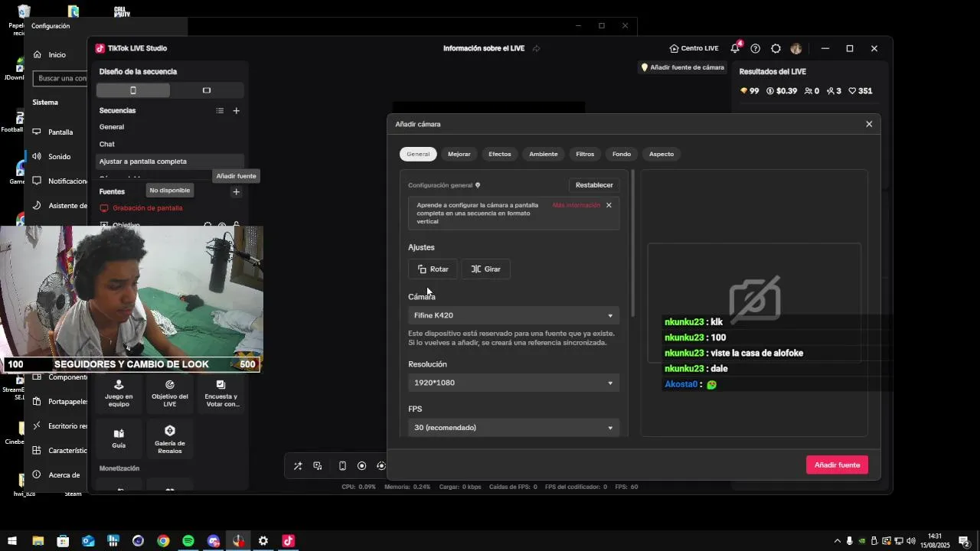Open TikTok LIVE Studio taskbar icon
This screenshot has width=980, height=551.
(x=289, y=541)
